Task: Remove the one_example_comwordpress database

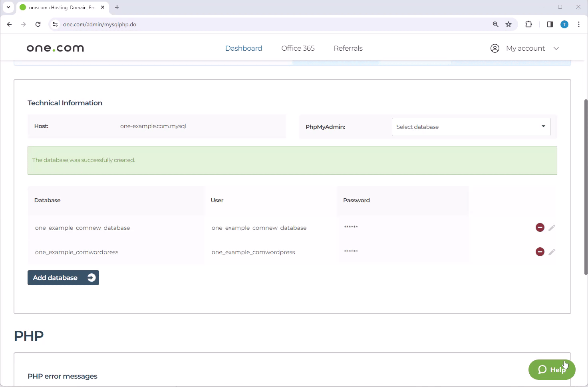Action: 540,252
